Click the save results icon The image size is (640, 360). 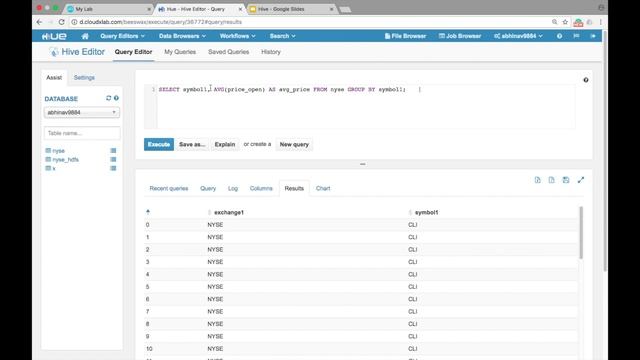(x=566, y=180)
